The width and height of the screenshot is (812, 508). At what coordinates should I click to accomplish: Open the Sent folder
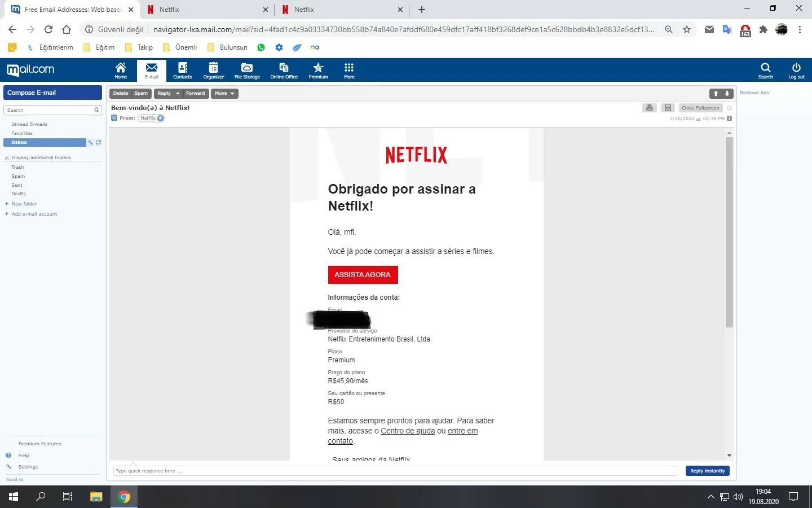click(17, 185)
